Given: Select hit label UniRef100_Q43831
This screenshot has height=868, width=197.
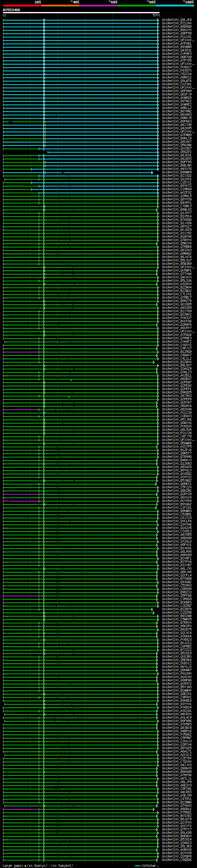Looking at the screenshot, I should pos(177,50).
